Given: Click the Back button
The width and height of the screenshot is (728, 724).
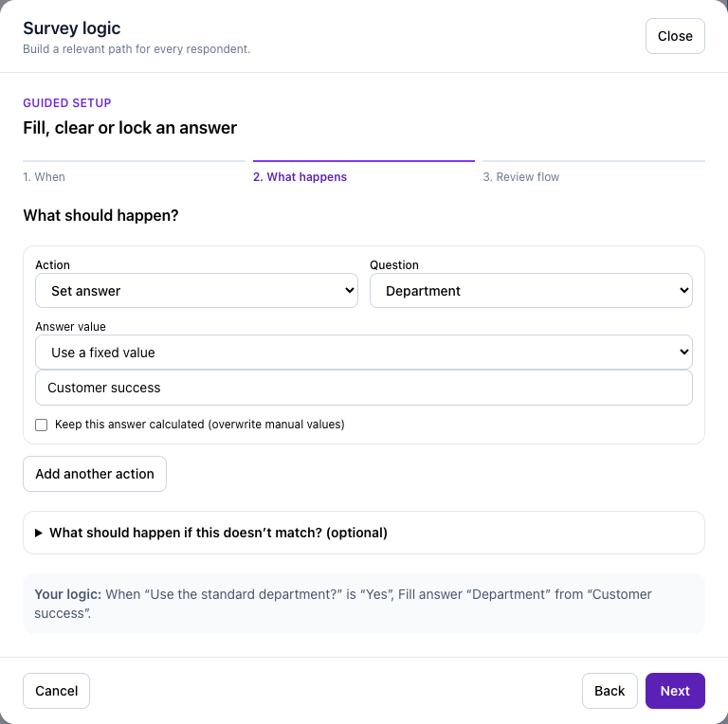Looking at the screenshot, I should tap(610, 691).
